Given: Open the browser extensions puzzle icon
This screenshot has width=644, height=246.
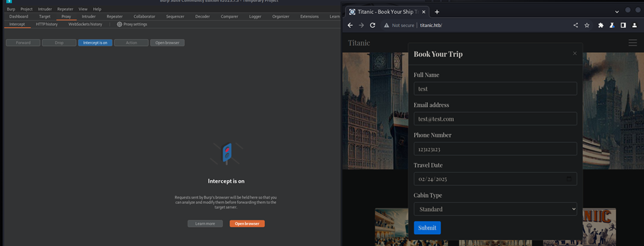Looking at the screenshot, I should [x=601, y=26].
